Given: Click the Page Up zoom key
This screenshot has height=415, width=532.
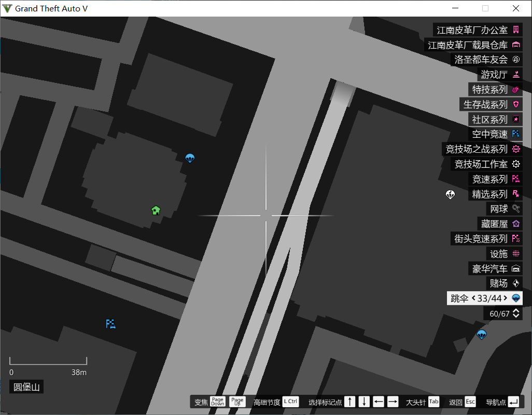Looking at the screenshot, I should click(237, 402).
